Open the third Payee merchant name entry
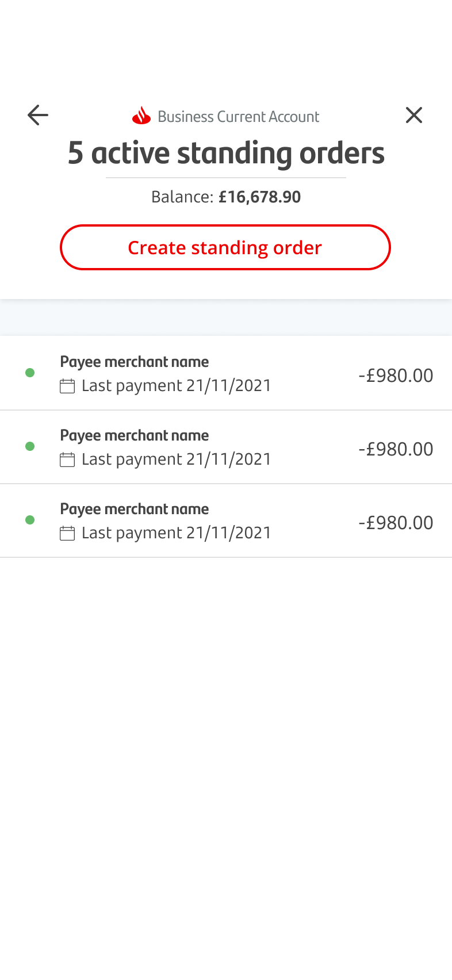452x980 pixels. click(135, 509)
